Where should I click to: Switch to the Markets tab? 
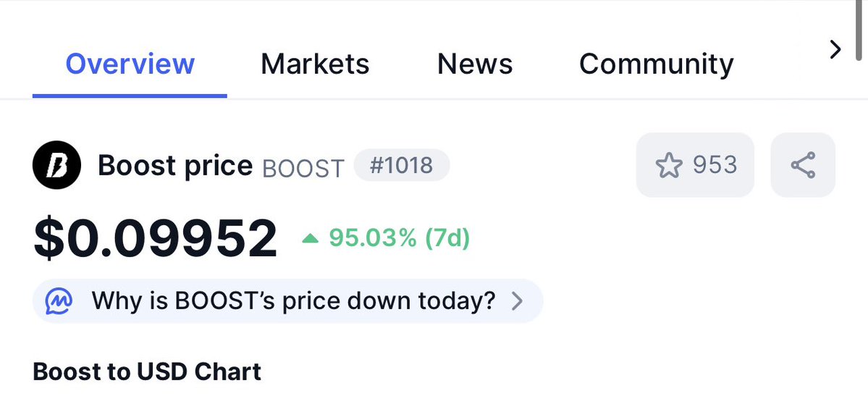[x=315, y=64]
